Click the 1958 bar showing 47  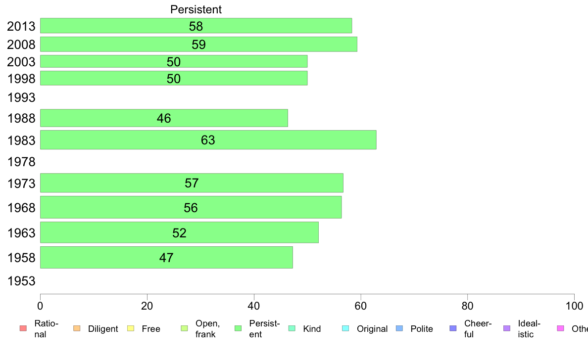click(x=166, y=258)
